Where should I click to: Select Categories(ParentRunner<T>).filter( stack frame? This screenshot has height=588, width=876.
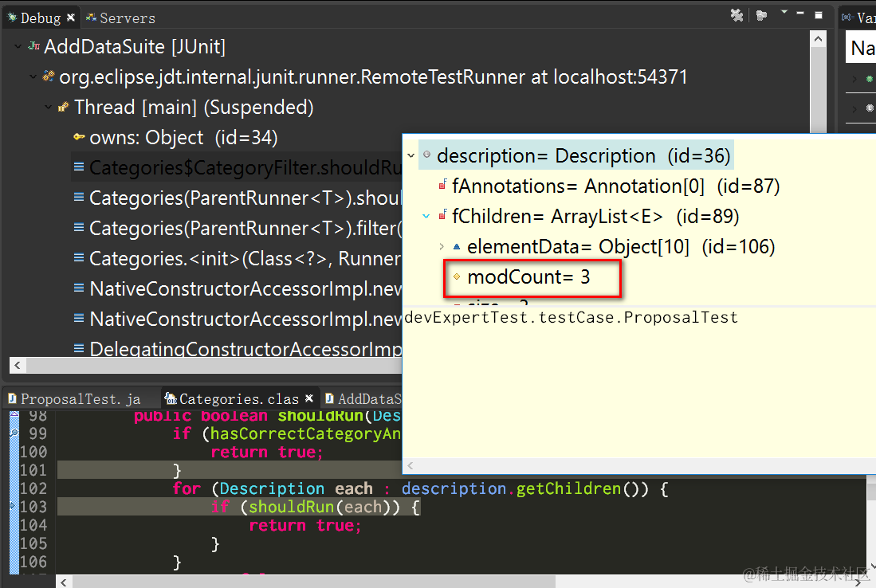pyautogui.click(x=246, y=228)
